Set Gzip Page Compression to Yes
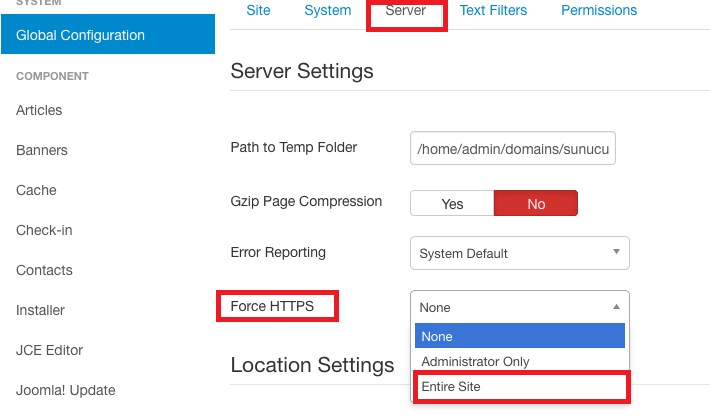 pyautogui.click(x=452, y=203)
